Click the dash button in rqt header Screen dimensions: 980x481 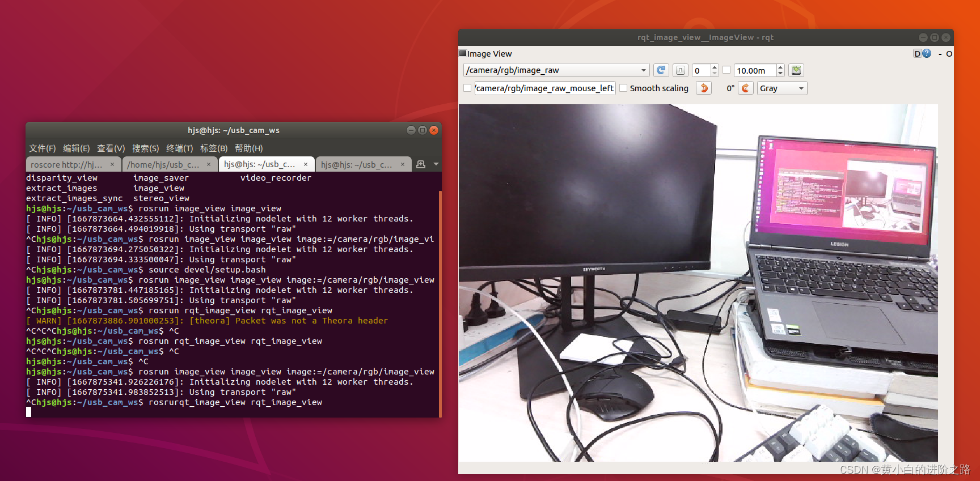click(x=940, y=54)
